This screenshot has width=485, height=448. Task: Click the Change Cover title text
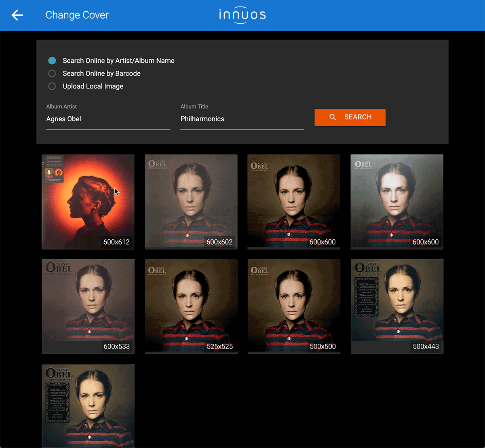tap(77, 15)
